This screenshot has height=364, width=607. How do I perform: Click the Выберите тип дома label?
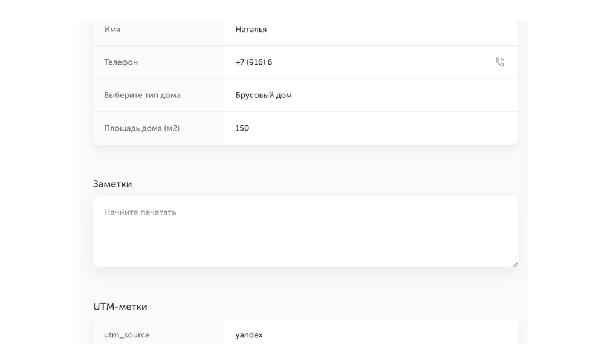(x=142, y=96)
